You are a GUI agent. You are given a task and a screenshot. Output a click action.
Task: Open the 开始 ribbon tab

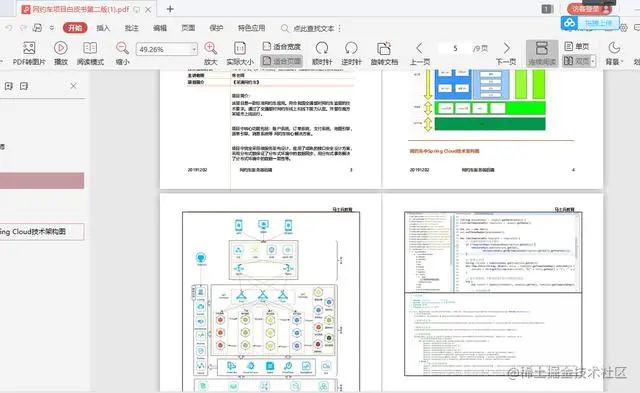75,28
